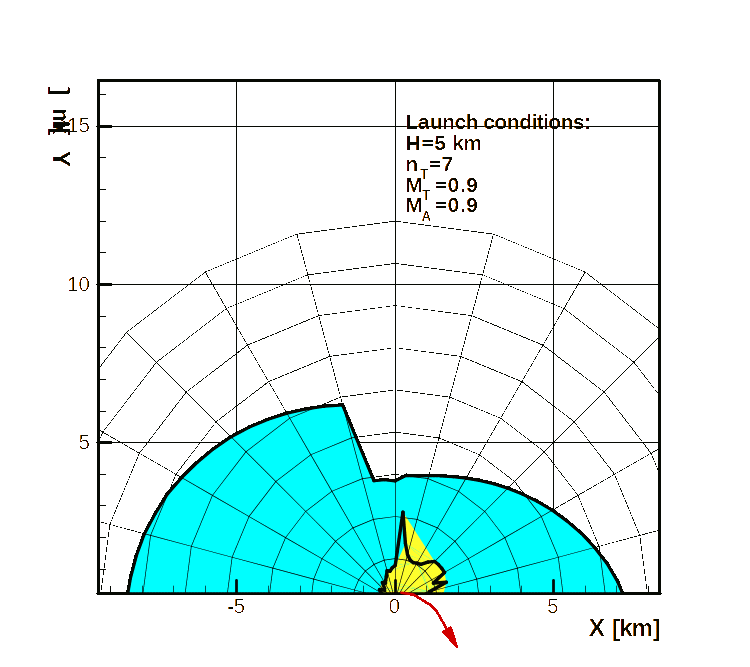This screenshot has height=667, width=750.
Task: Click the rotated Y axis label
Action: pos(60,126)
